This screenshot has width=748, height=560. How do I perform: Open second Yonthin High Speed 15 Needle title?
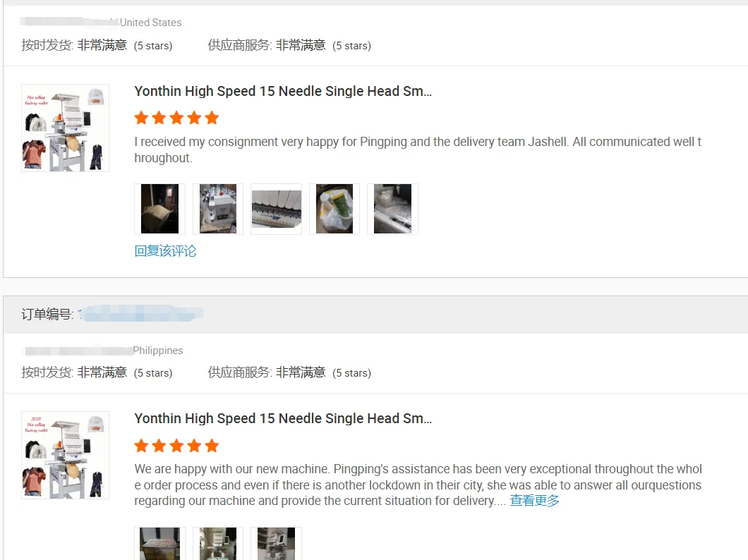tap(283, 418)
